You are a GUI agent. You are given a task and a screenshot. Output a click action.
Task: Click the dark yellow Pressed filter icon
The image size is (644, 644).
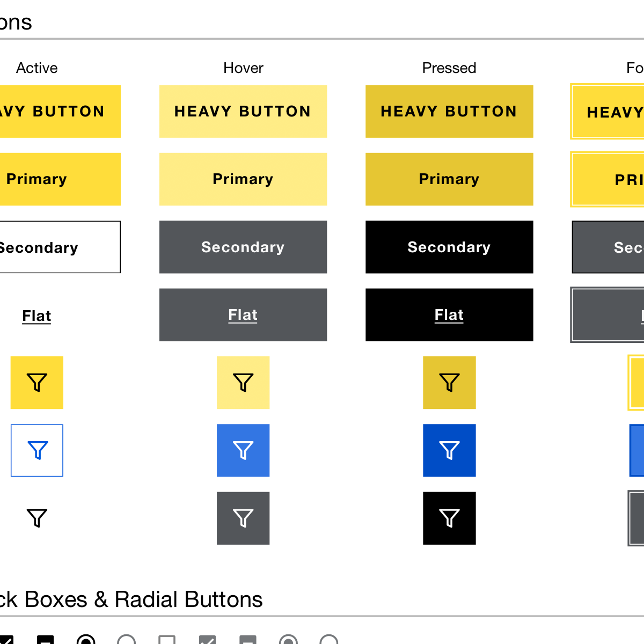pos(449,383)
